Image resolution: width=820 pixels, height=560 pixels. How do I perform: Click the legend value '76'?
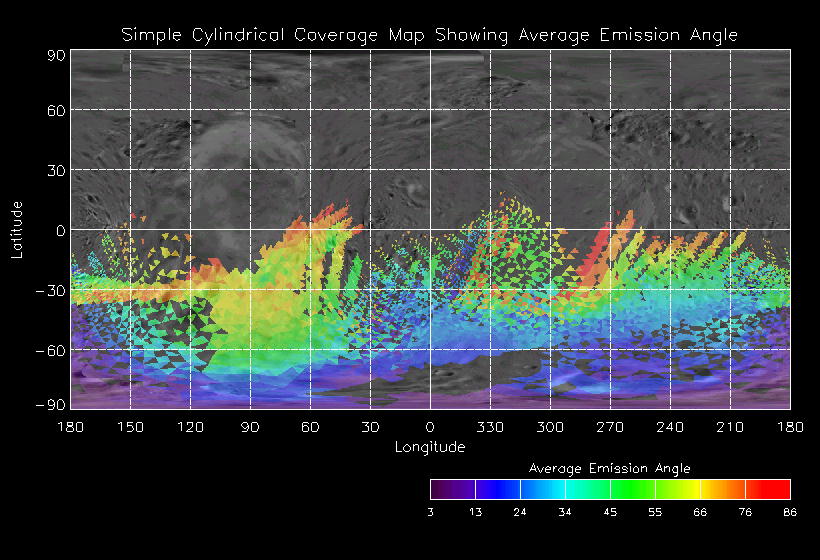pyautogui.click(x=745, y=512)
